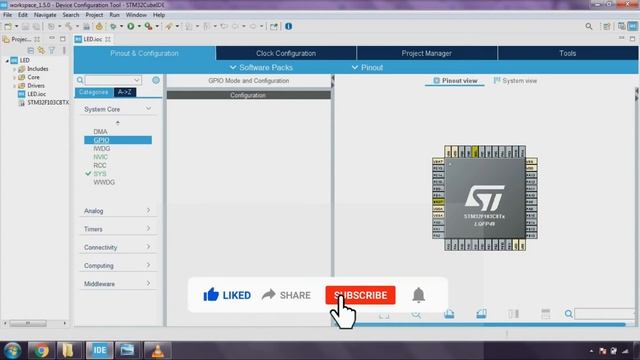Open the settings gear beside category search

(156, 80)
